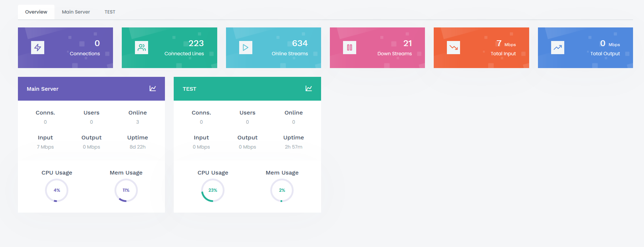
Task: Click the Main Server panel header title
Action: (42, 89)
